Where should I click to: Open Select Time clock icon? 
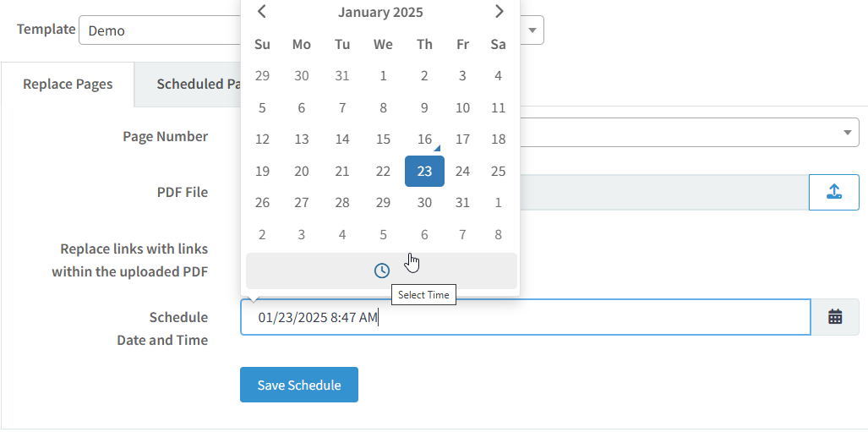click(x=381, y=271)
